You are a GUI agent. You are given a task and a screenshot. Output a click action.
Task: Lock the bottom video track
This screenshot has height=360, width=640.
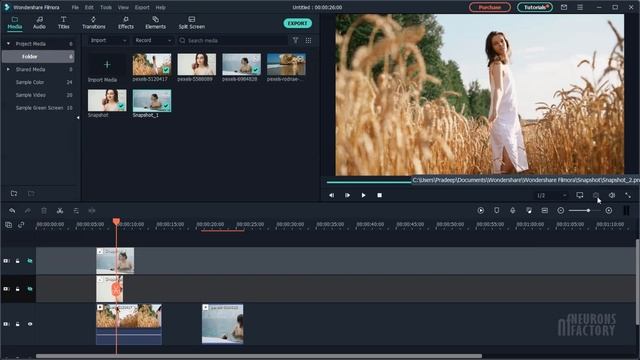pyautogui.click(x=18, y=324)
